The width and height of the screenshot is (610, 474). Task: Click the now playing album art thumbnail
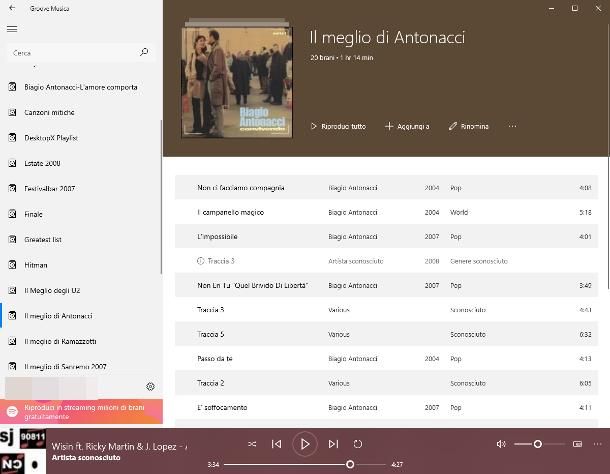(x=23, y=451)
